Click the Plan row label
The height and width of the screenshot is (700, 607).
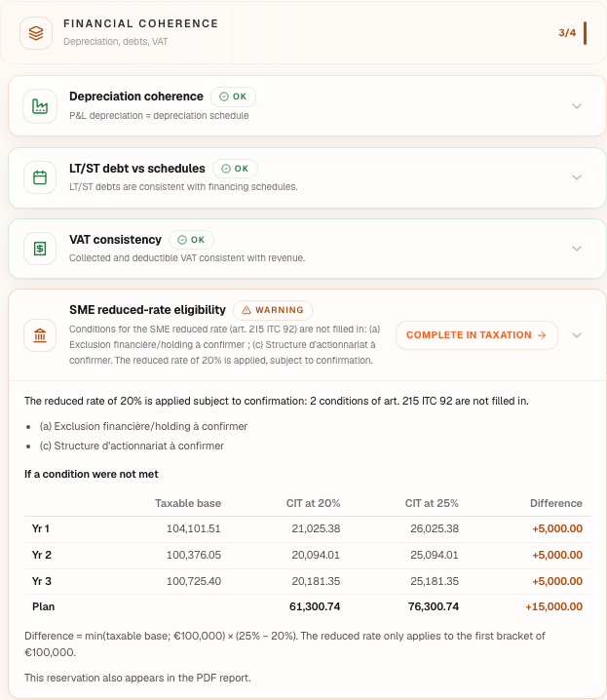[43, 607]
